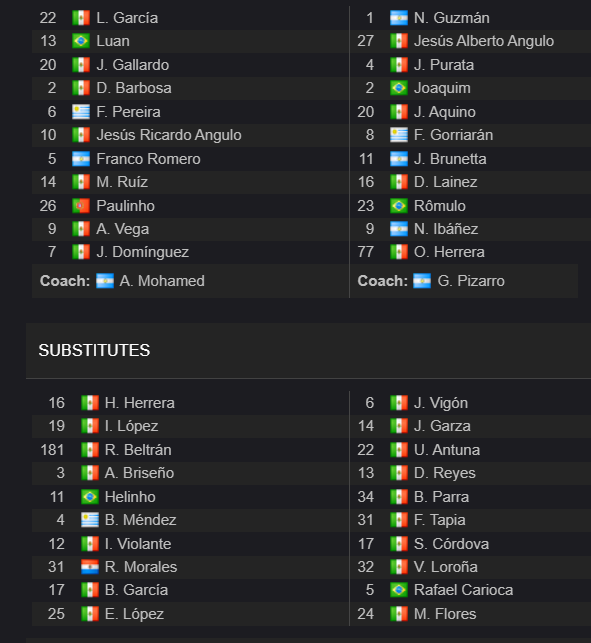591x643 pixels.
Task: Open Jesús Alberto Angulo's profile
Action: click(484, 41)
